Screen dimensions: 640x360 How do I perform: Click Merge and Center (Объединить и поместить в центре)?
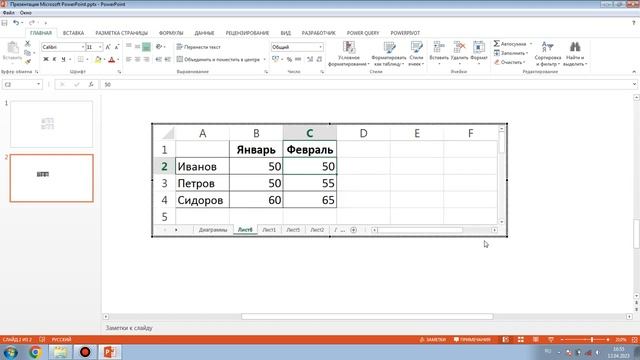pyautogui.click(x=218, y=60)
